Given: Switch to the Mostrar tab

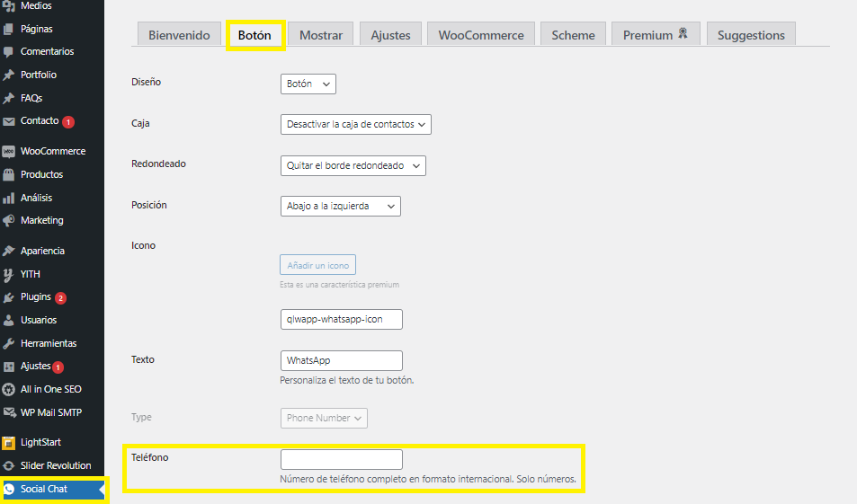Looking at the screenshot, I should [x=321, y=35].
